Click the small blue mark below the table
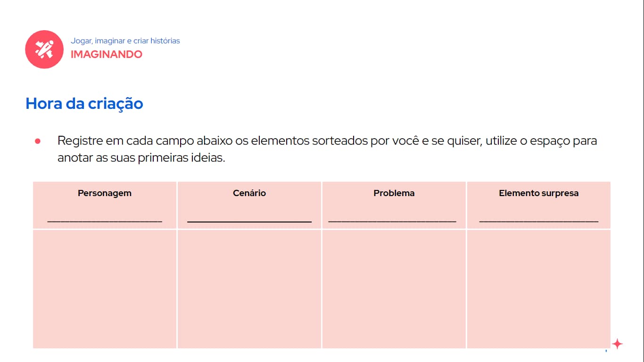This screenshot has height=362, width=644. coord(606,351)
